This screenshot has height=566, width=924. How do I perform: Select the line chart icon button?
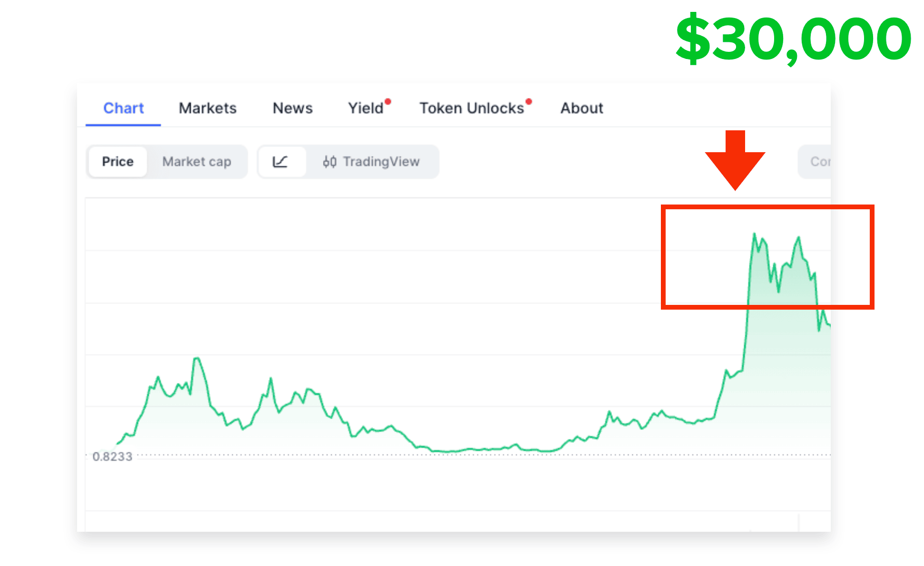coord(281,162)
